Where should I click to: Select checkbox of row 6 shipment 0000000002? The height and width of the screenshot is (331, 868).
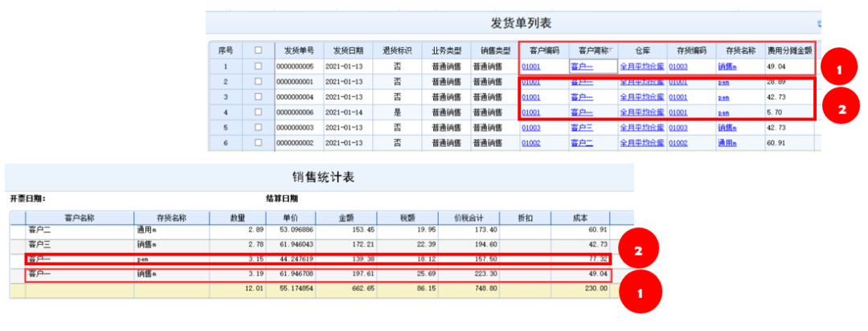(x=258, y=143)
